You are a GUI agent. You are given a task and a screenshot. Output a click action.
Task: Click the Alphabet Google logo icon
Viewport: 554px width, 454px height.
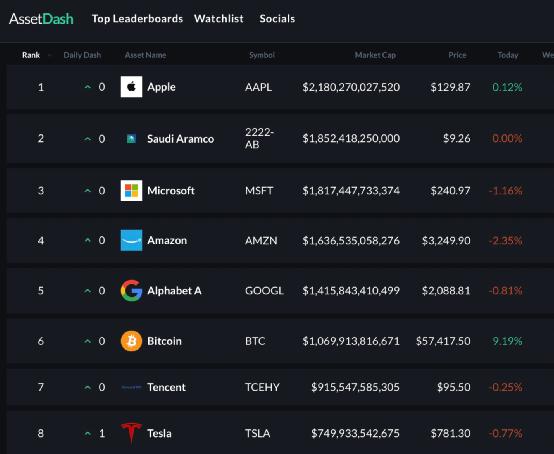click(x=131, y=290)
